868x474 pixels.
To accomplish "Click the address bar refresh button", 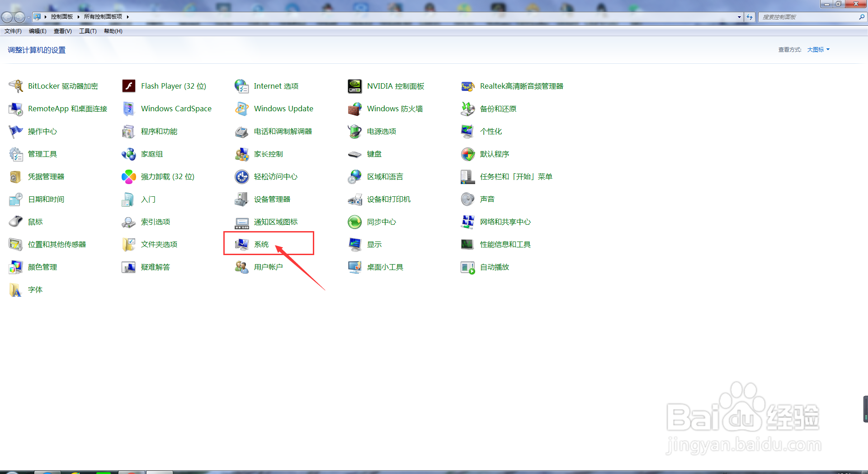I will (x=750, y=17).
